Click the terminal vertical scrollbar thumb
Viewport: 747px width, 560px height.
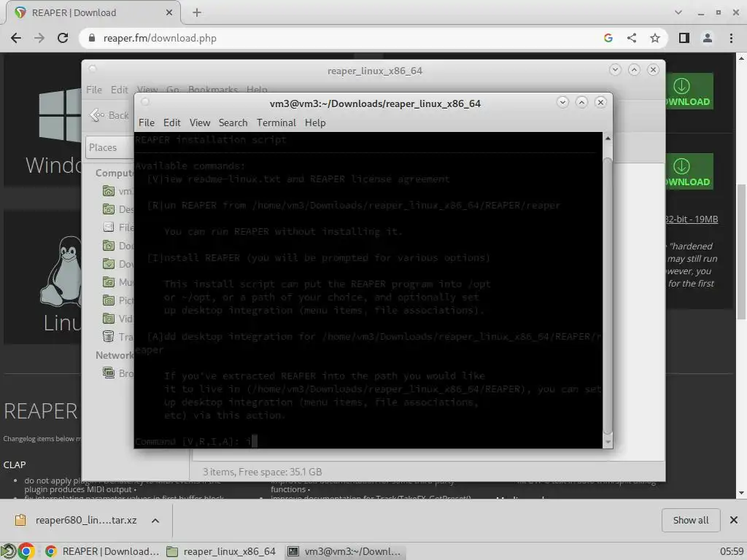point(608,295)
